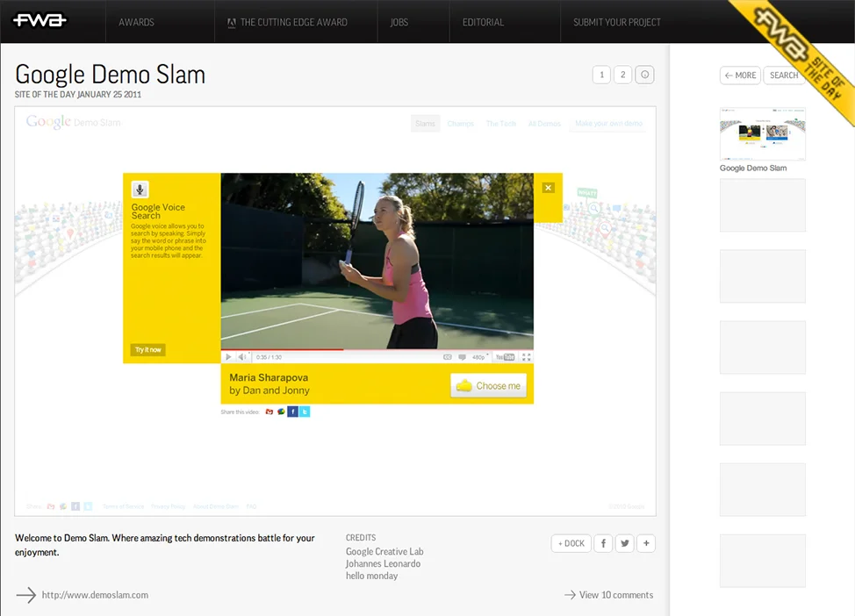Open The Cutting Edge Award page
This screenshot has height=616, width=855.
(287, 22)
